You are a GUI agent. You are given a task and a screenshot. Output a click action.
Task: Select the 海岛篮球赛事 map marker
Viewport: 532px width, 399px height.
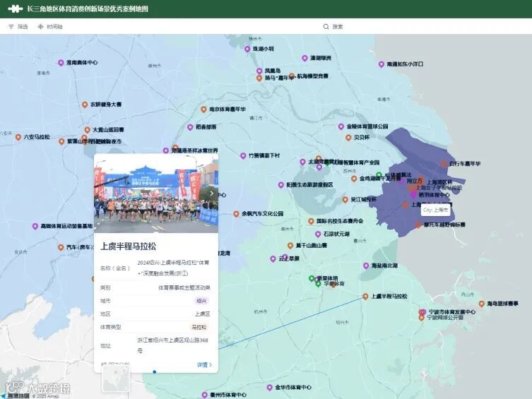coord(481,304)
